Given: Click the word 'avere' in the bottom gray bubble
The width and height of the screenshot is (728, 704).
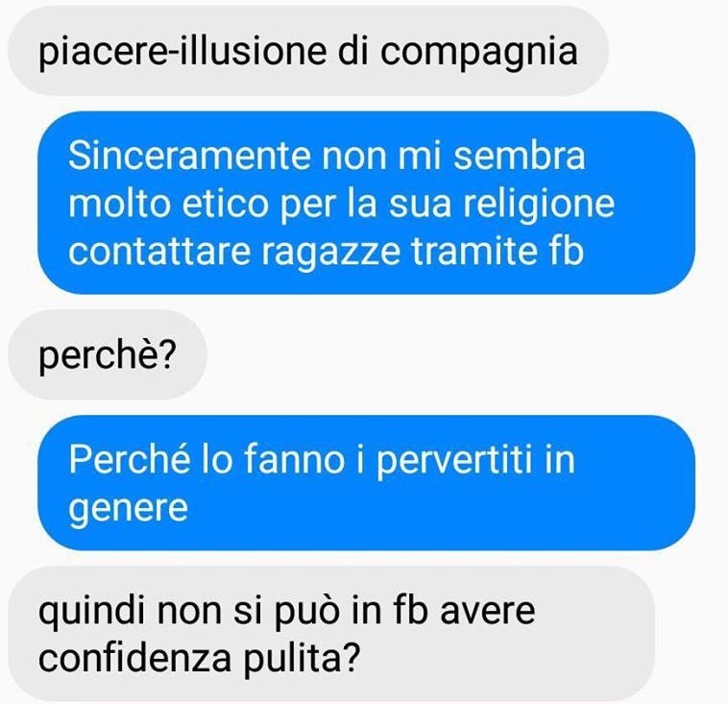Looking at the screenshot, I should pyautogui.click(x=488, y=610).
